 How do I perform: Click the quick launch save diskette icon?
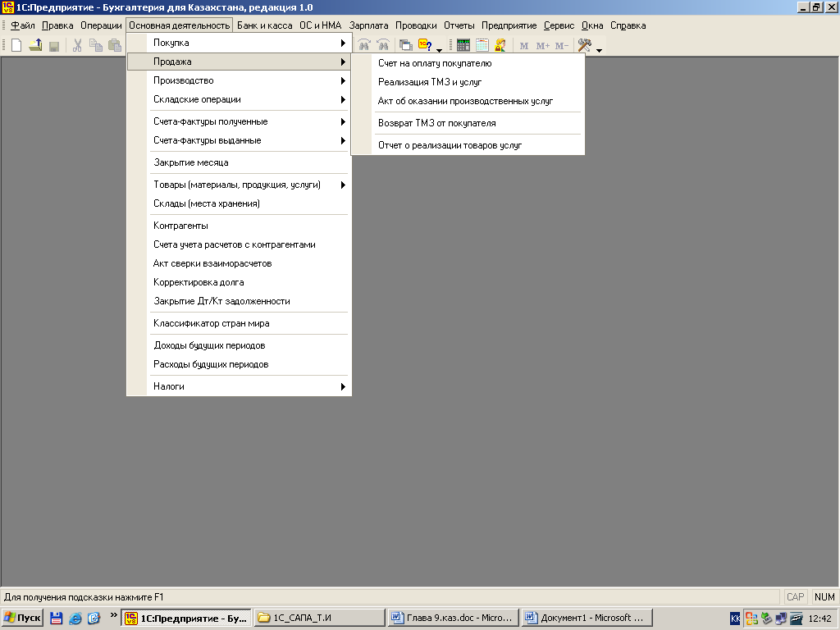pyautogui.click(x=57, y=619)
